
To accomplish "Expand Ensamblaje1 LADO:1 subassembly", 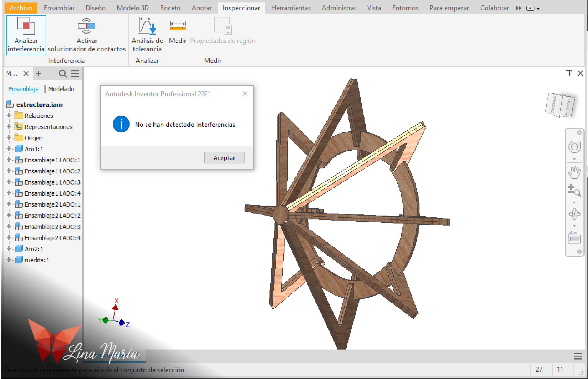I will tap(9, 160).
